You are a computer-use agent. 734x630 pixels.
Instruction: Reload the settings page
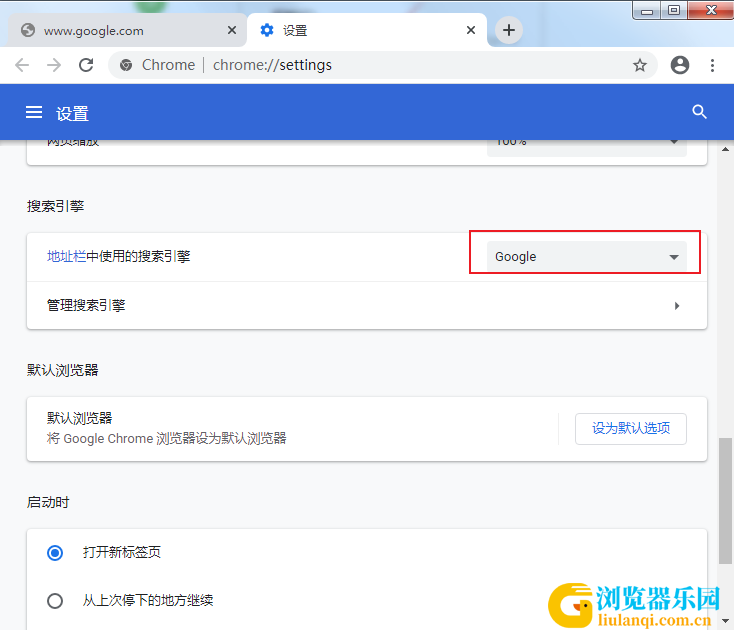coord(86,65)
